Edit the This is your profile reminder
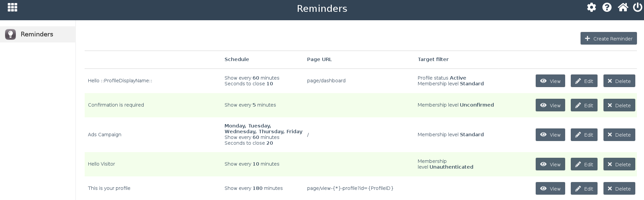 coord(584,189)
